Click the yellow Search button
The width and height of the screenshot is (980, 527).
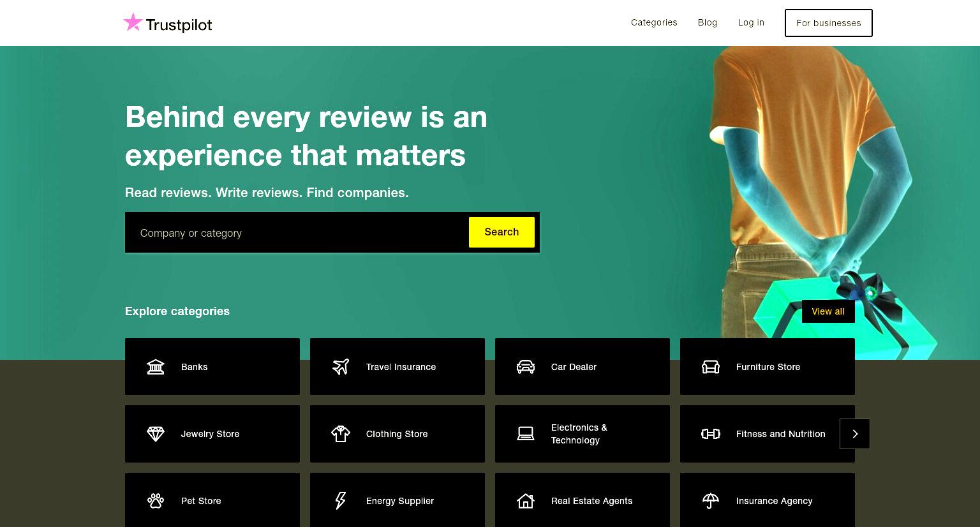(501, 232)
